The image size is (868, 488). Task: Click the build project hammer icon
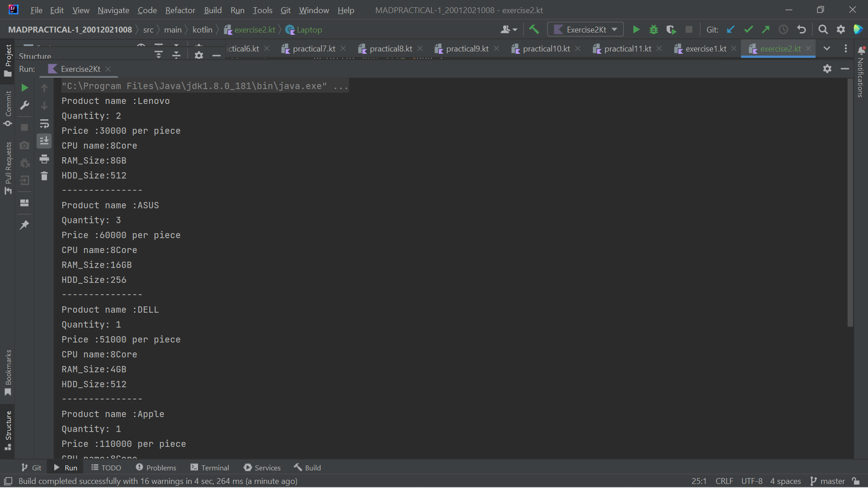point(534,30)
